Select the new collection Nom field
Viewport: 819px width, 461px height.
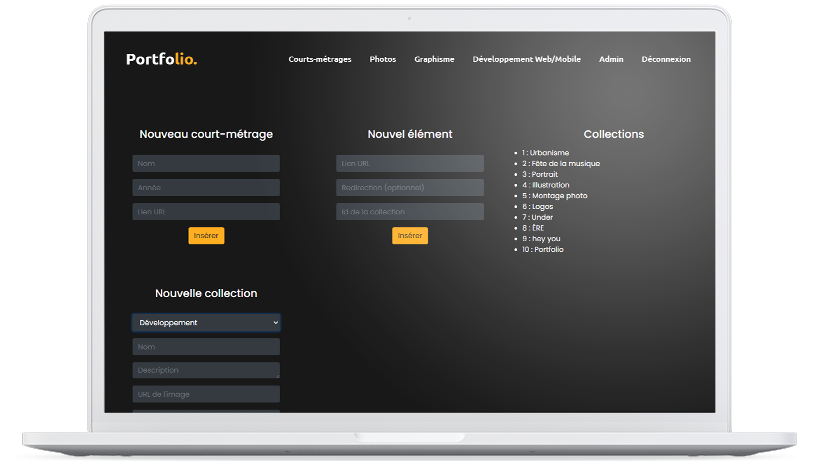[206, 347]
